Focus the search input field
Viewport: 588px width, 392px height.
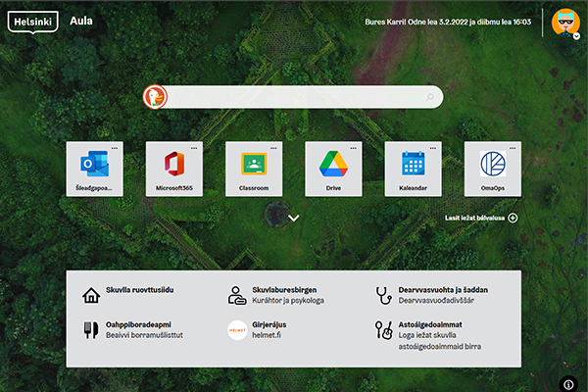296,97
